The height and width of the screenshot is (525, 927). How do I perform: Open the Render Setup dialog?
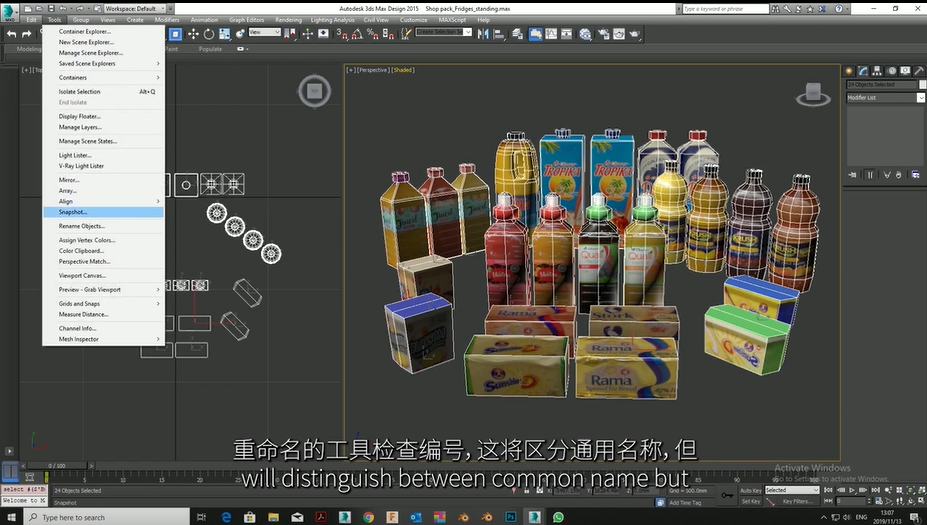coord(603,34)
